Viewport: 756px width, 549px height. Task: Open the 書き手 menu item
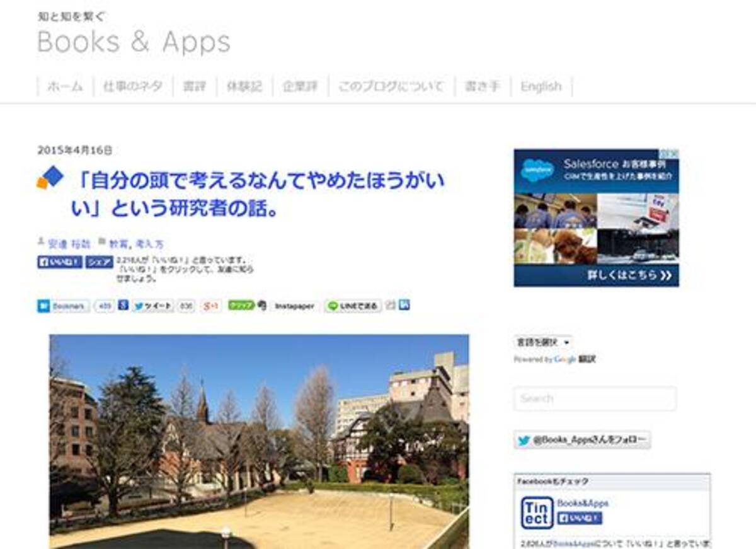482,86
